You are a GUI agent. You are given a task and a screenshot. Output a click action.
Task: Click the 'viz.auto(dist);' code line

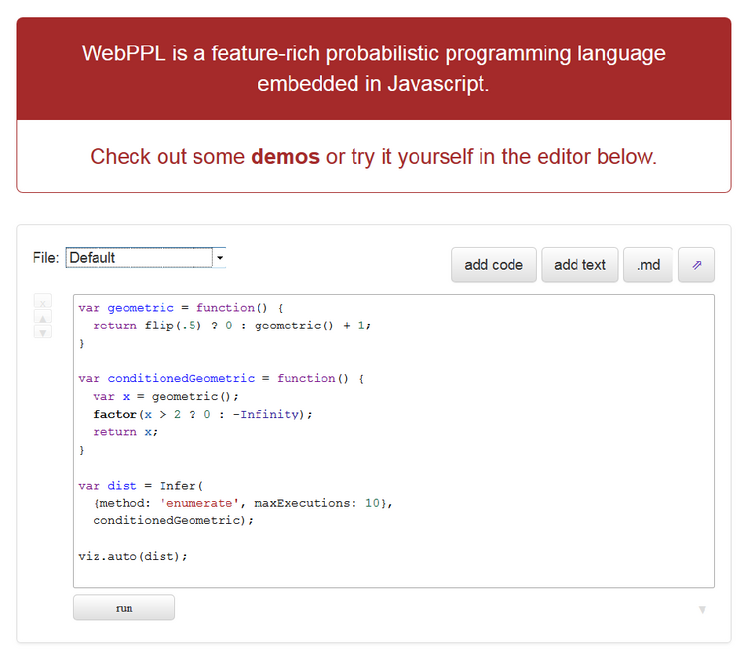click(133, 556)
